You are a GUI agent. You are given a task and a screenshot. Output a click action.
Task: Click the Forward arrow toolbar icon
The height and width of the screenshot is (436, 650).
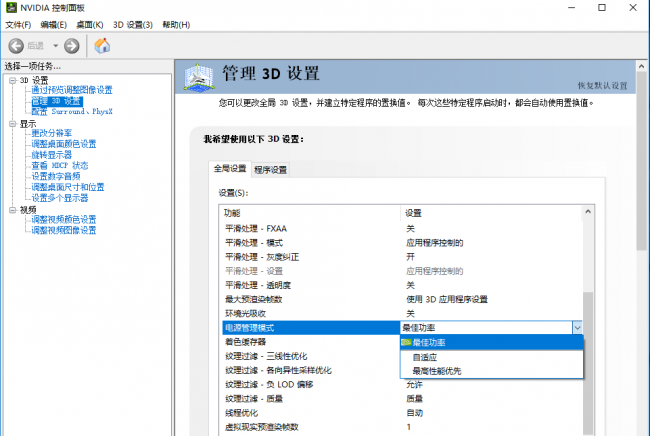point(72,46)
